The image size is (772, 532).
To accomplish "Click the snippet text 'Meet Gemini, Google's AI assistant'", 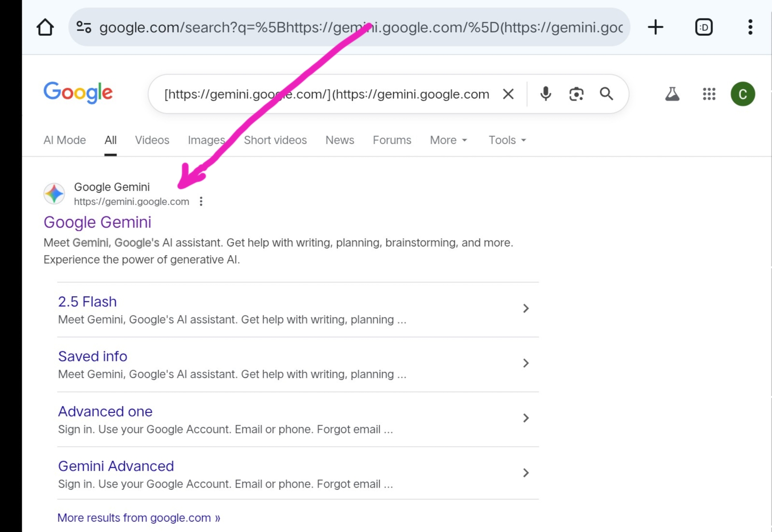I will click(133, 243).
